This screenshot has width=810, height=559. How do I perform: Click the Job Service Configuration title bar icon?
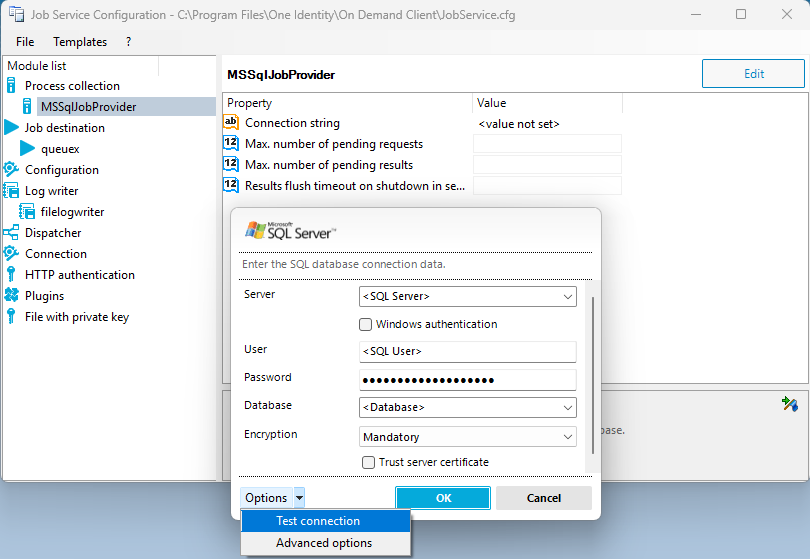coord(17,14)
